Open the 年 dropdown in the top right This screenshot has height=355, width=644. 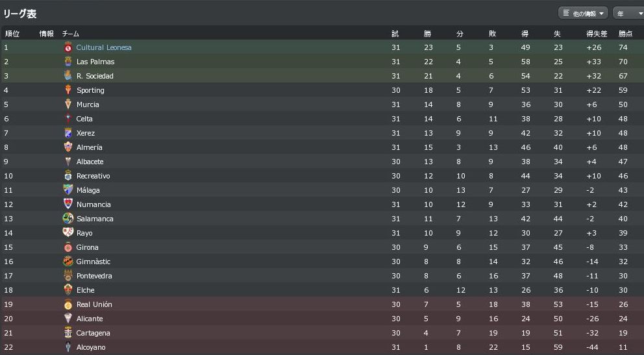click(628, 14)
